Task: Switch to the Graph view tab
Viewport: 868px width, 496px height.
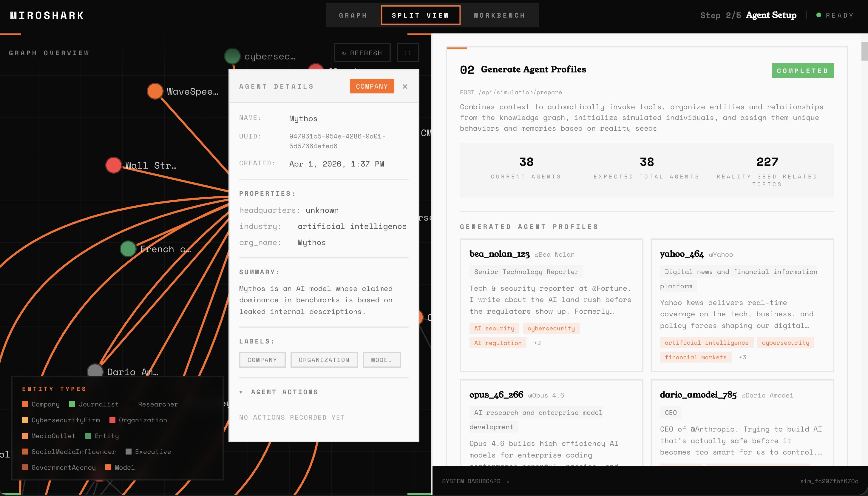Action: [353, 15]
